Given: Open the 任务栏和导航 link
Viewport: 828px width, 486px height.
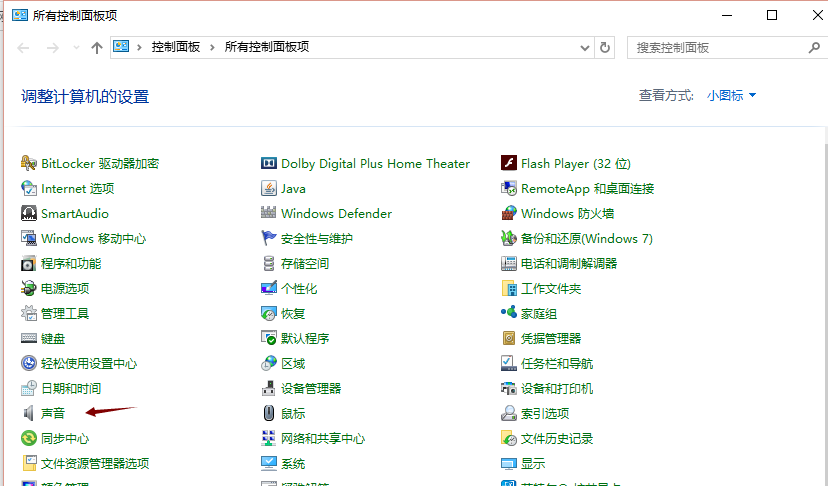Looking at the screenshot, I should [x=557, y=363].
